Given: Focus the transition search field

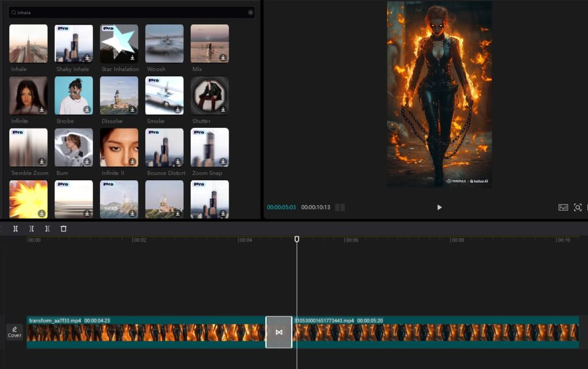Looking at the screenshot, I should [131, 13].
